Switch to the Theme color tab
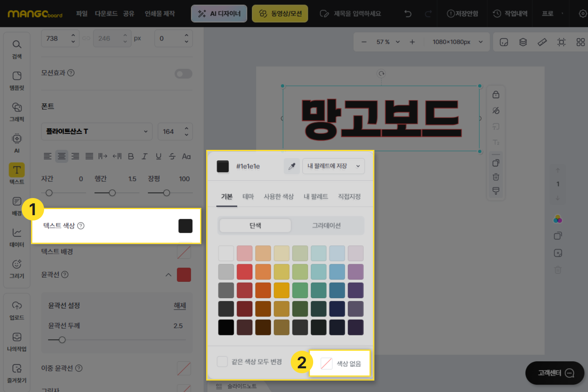Viewport: 588px width, 392px height. click(x=248, y=196)
